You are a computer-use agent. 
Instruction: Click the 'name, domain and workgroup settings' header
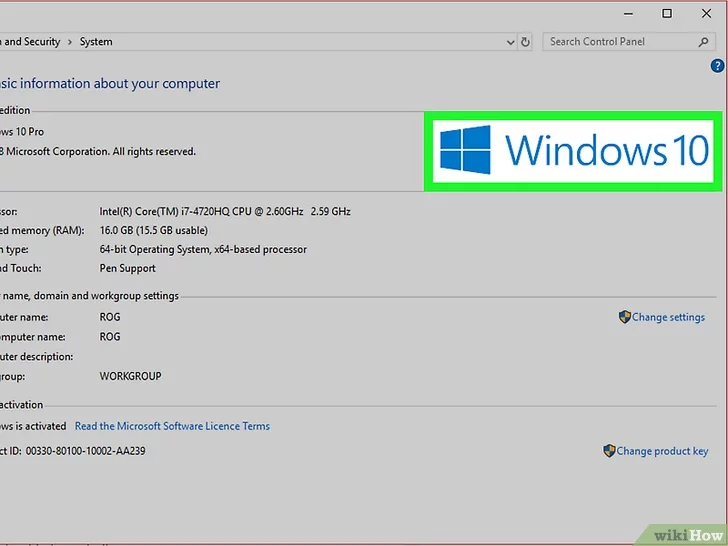coord(91,296)
